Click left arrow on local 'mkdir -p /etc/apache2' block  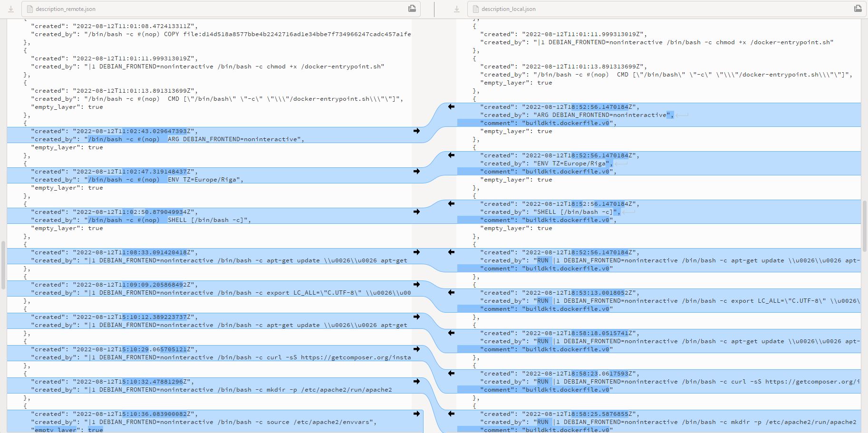(451, 414)
